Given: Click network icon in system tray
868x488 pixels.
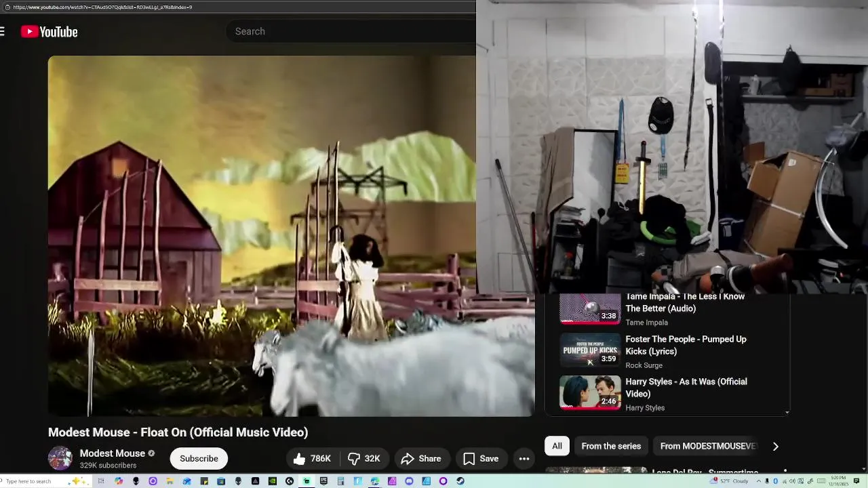Looking at the screenshot, I should (785, 481).
